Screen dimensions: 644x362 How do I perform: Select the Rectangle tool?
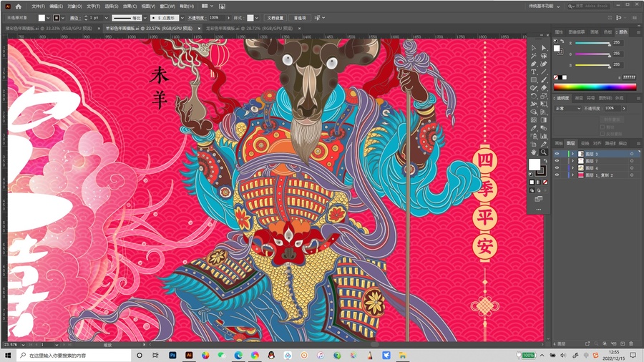tap(534, 80)
